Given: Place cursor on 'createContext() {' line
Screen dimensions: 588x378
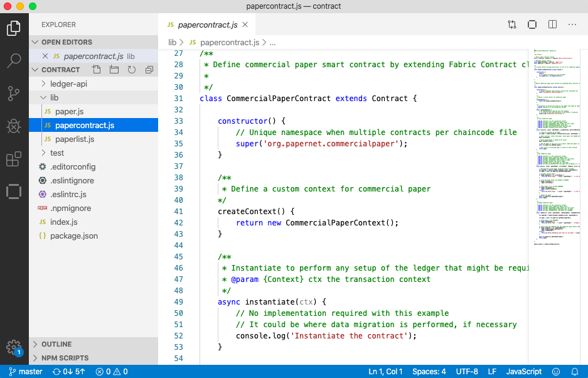Looking at the screenshot, I should coord(256,212).
